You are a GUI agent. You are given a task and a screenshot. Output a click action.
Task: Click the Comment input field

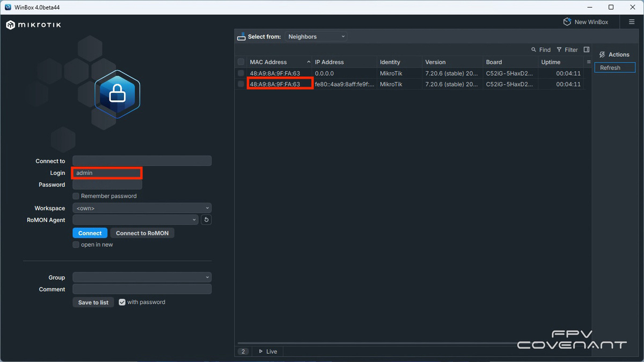click(142, 289)
